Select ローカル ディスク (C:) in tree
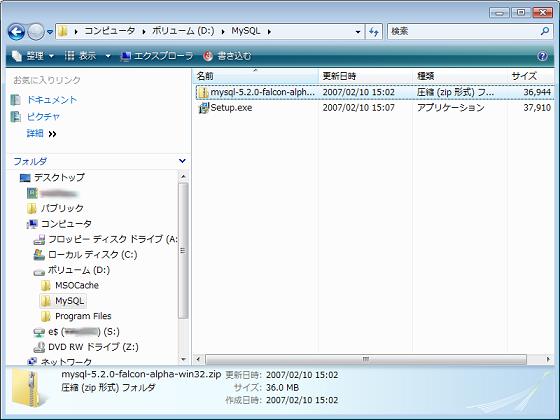This screenshot has height=420, width=560. click(92, 255)
